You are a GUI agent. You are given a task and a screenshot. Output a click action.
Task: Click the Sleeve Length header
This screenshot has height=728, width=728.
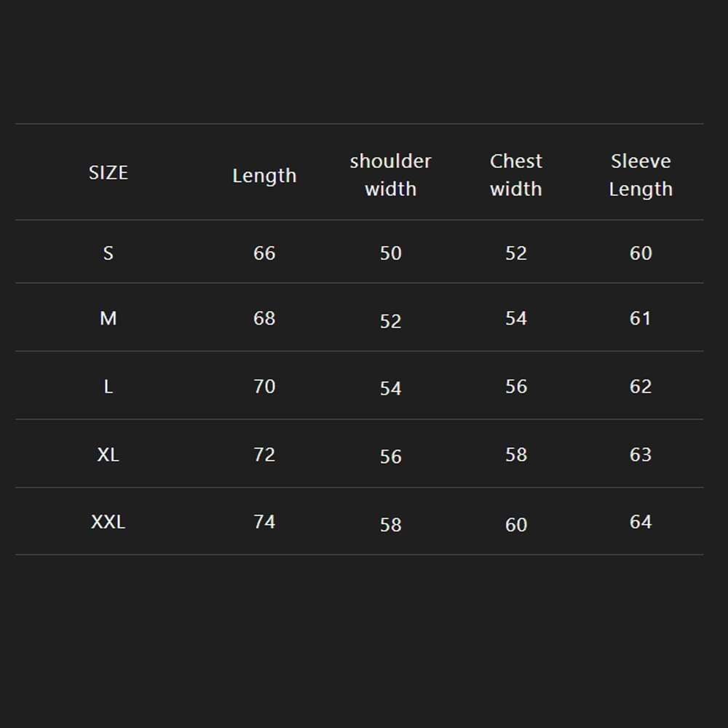pyautogui.click(x=641, y=175)
